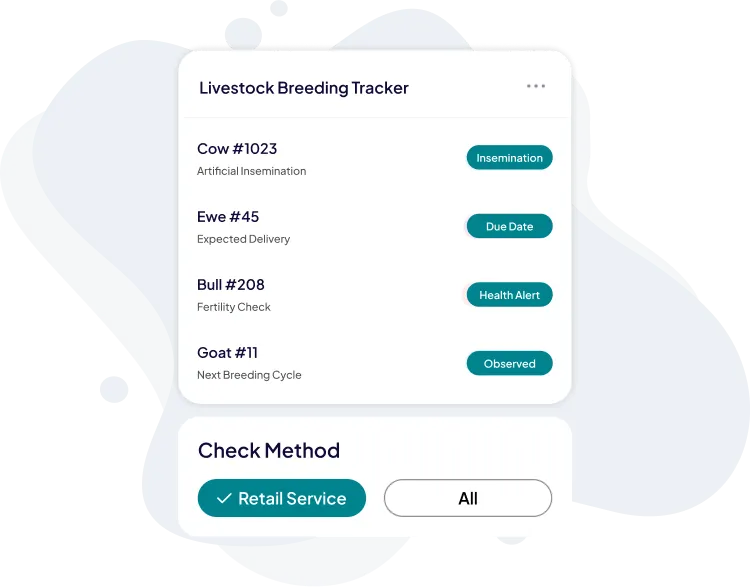750x587 pixels.
Task: Click the Artificial Insemination subtitle
Action: 251,171
